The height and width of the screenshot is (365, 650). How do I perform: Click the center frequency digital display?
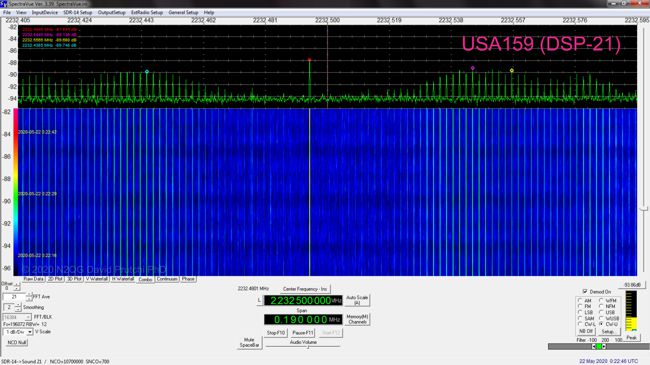[x=303, y=300]
